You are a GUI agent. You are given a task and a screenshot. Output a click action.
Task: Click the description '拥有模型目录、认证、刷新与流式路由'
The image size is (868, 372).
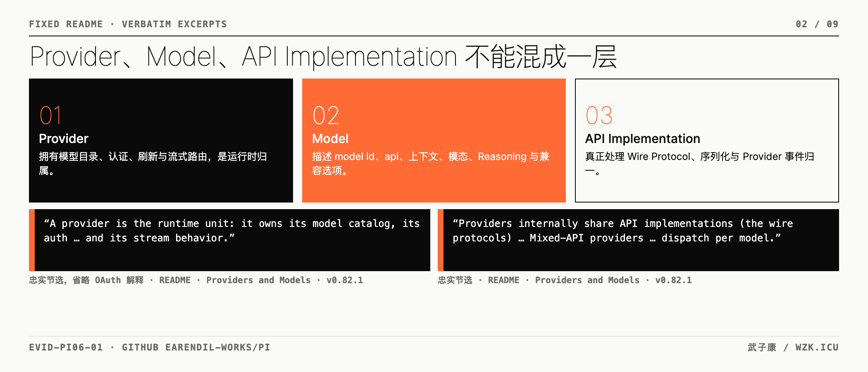[x=153, y=164]
